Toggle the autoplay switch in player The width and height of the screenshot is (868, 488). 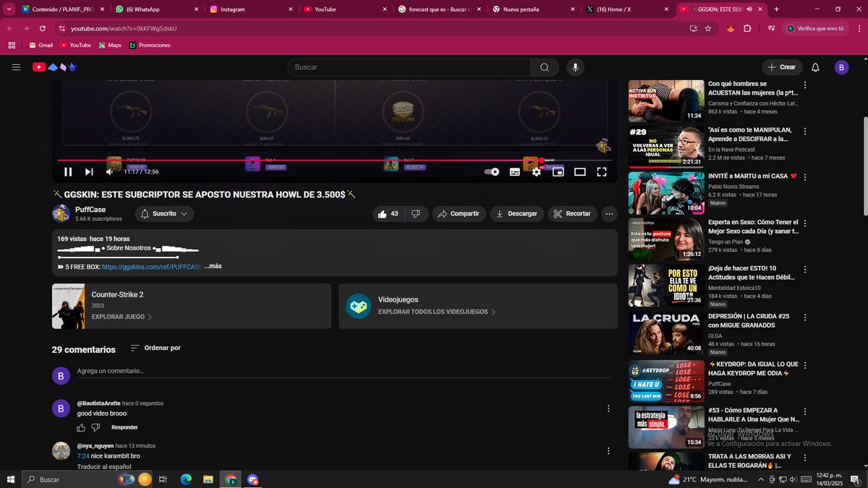(x=492, y=172)
